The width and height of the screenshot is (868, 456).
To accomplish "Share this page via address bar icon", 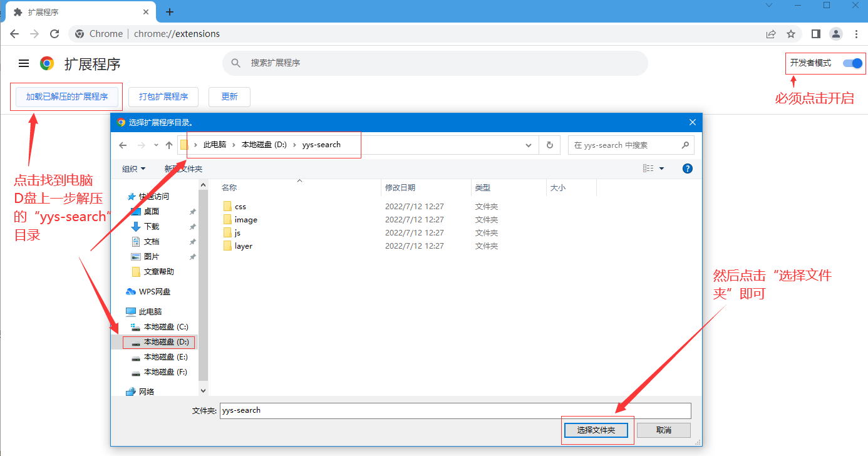I will pyautogui.click(x=771, y=34).
